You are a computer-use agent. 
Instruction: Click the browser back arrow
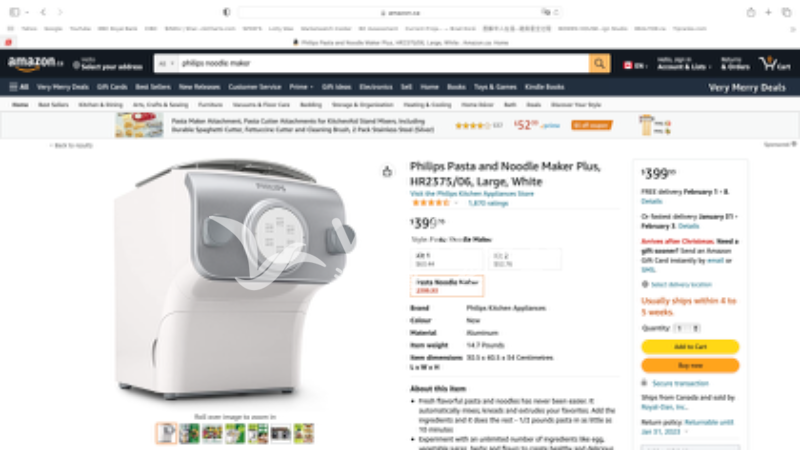point(43,12)
